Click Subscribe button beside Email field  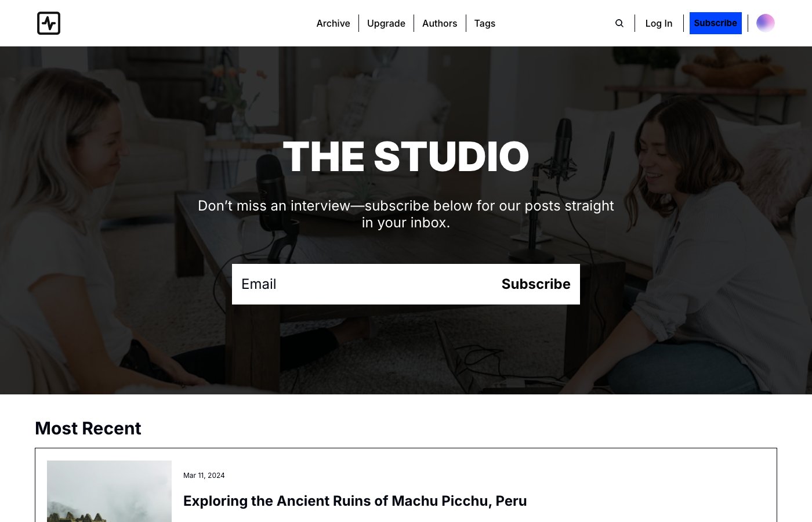(x=536, y=284)
